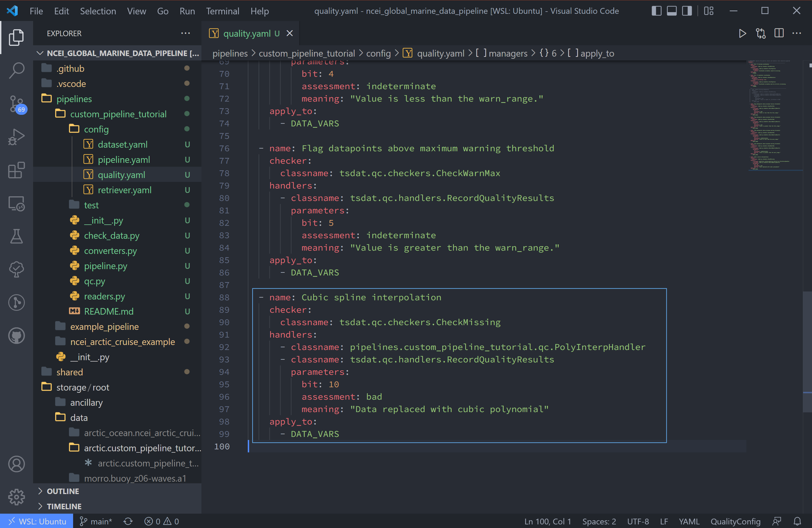Open the Explorer view in activity bar
The image size is (812, 528).
(16, 37)
